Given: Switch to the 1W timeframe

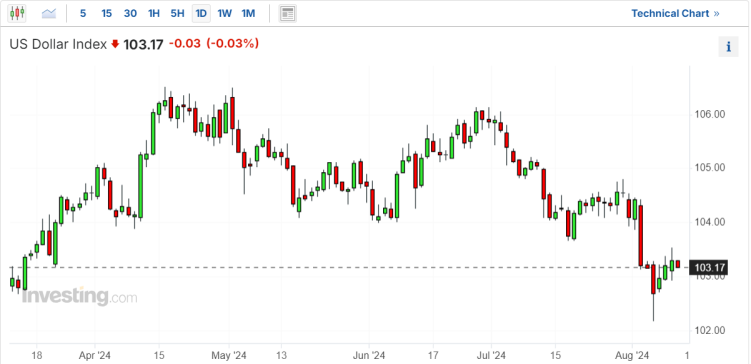Looking at the screenshot, I should pyautogui.click(x=225, y=13).
